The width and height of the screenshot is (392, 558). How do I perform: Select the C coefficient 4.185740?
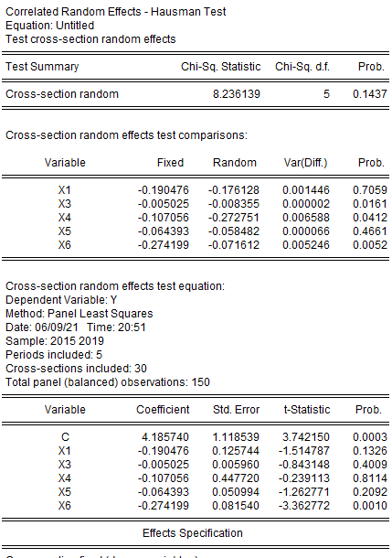pos(165,437)
